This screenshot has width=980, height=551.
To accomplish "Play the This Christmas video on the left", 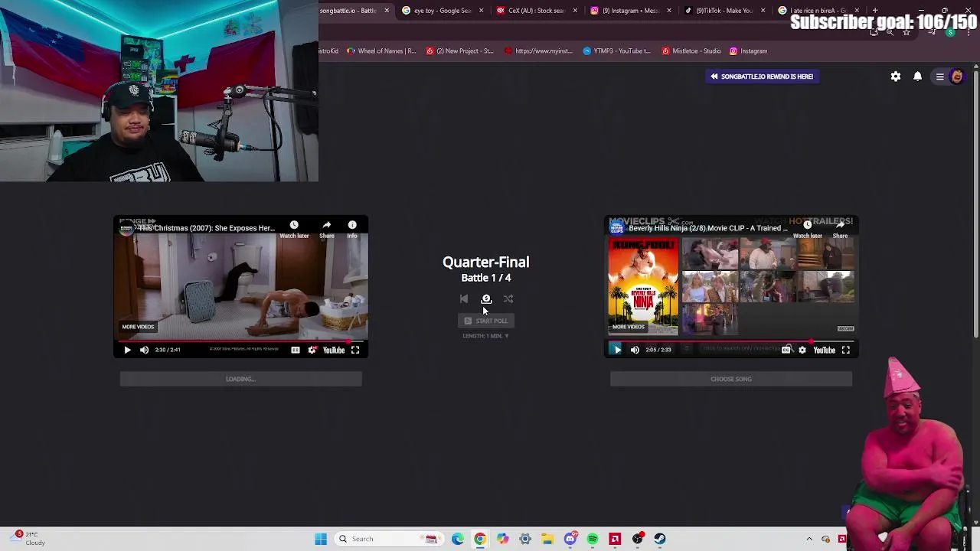I will (127, 350).
